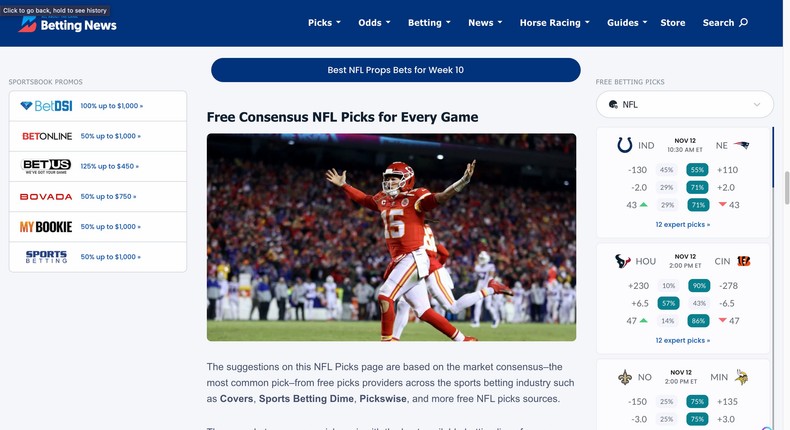Click the Cincinnati Bengals logo

pyautogui.click(x=744, y=261)
